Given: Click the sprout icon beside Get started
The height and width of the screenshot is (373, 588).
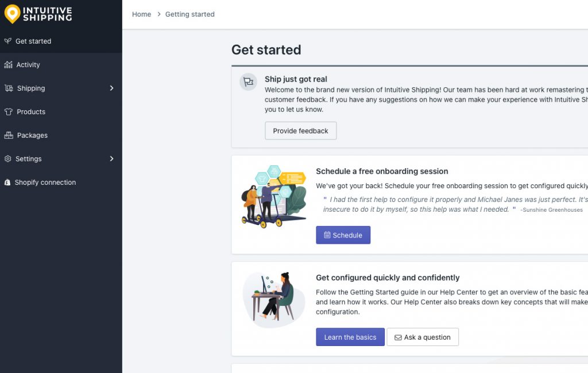Looking at the screenshot, I should [x=8, y=41].
